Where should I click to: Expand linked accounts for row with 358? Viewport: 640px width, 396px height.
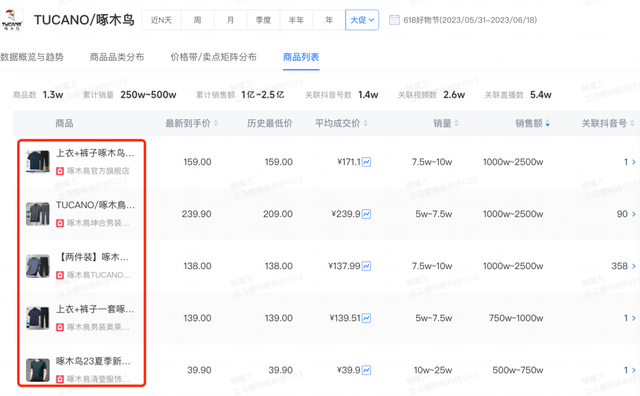(633, 266)
